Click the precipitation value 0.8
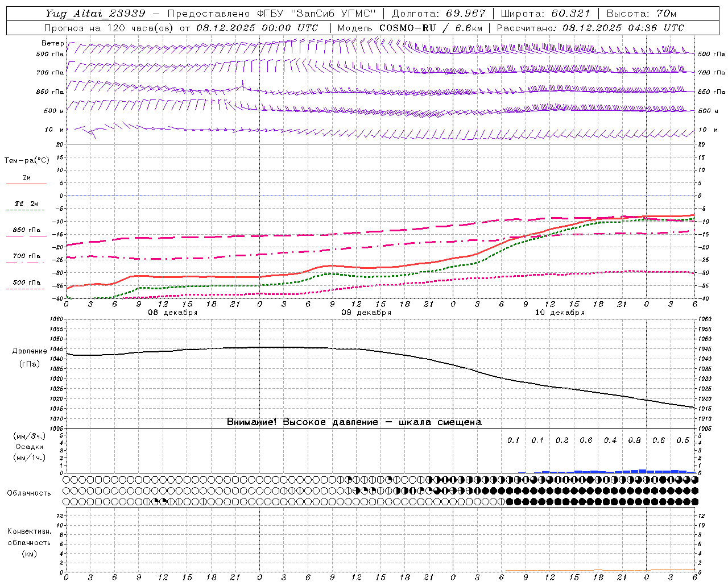Screen dimensions: 728x582 click(635, 440)
